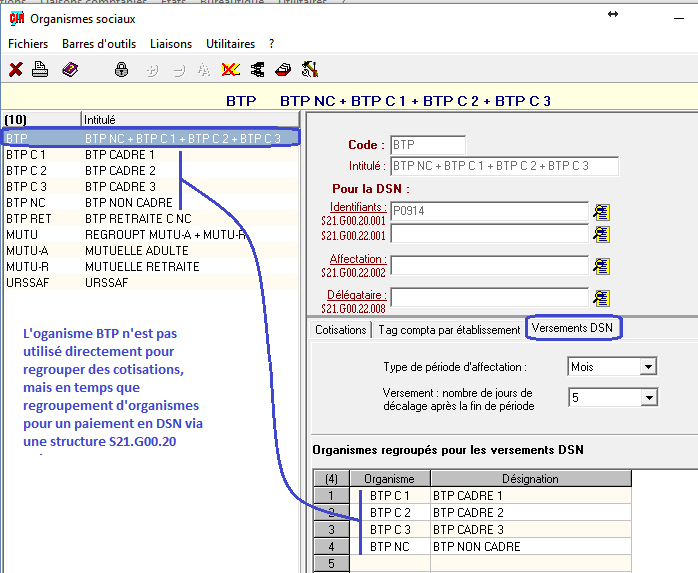Switch to the Cotisations tab

tap(341, 330)
